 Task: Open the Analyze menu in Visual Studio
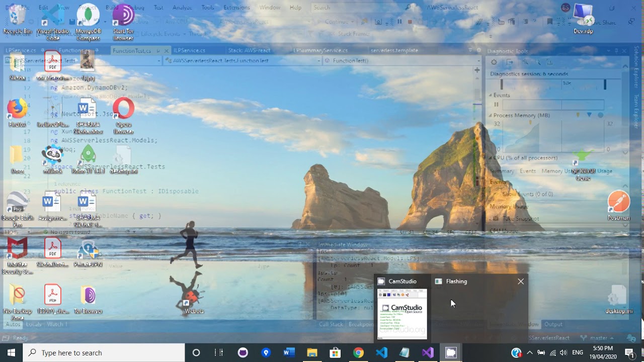(182, 8)
